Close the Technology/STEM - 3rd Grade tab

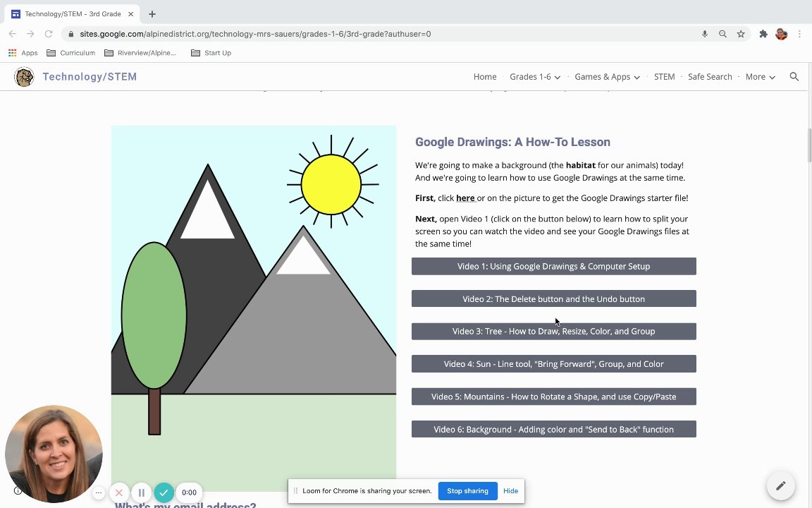[x=130, y=14]
